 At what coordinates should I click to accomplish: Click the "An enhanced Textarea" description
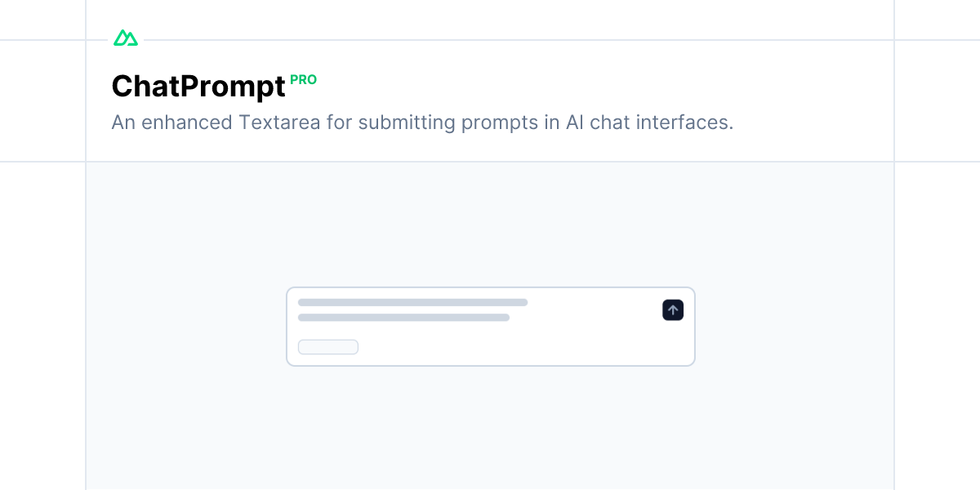tap(422, 122)
